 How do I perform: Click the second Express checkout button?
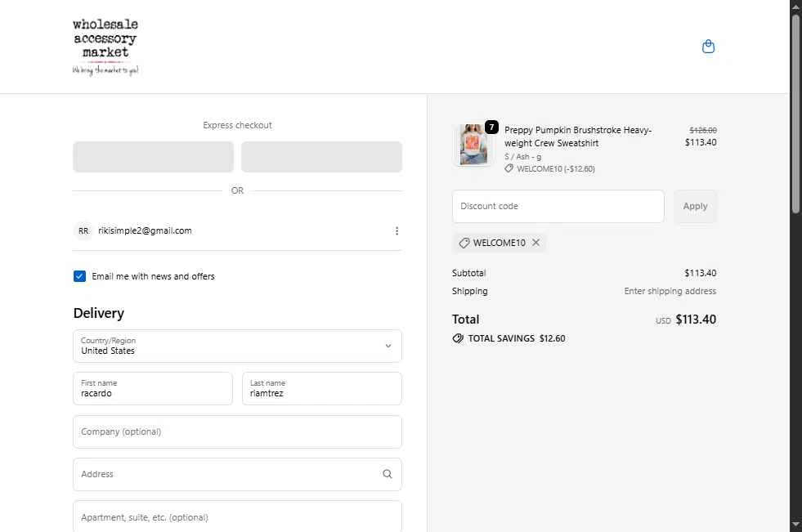[321, 157]
